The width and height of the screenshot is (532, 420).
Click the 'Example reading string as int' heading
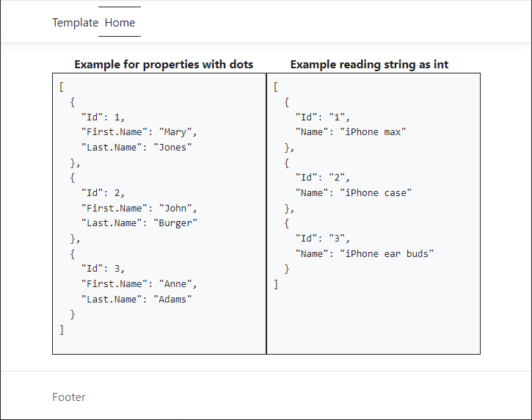369,65
